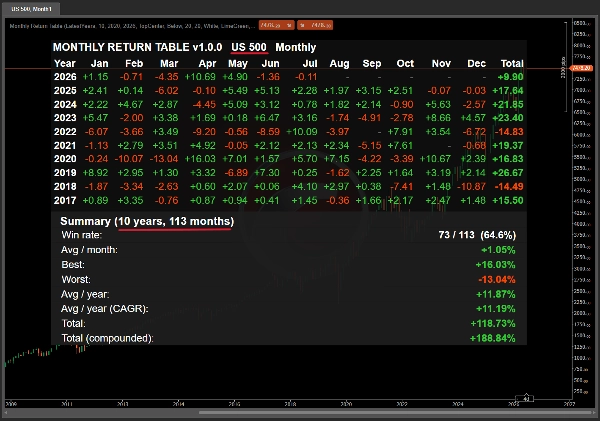Select the US 500, Month1 chart tab
The image size is (600, 421).
coord(31,9)
